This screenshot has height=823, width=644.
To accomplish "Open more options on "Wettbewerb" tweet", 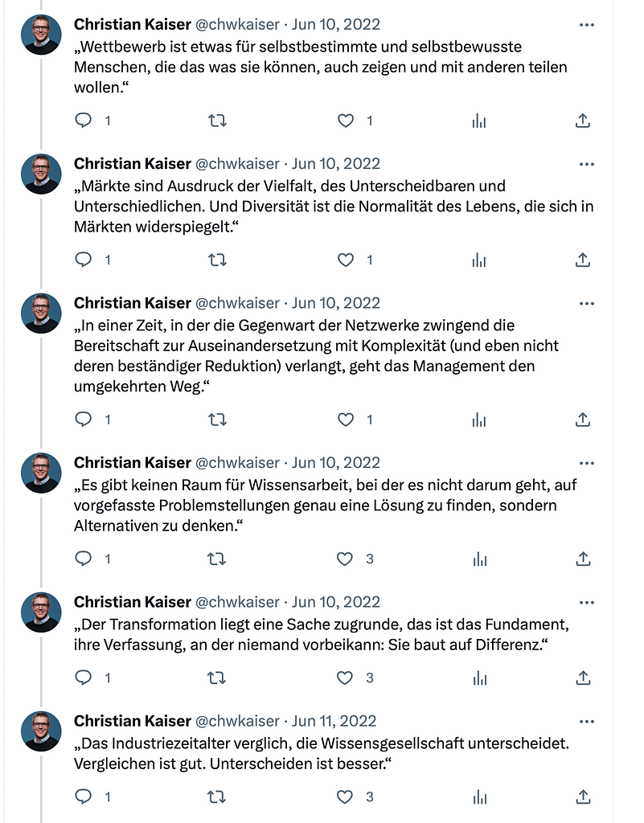I will click(587, 25).
